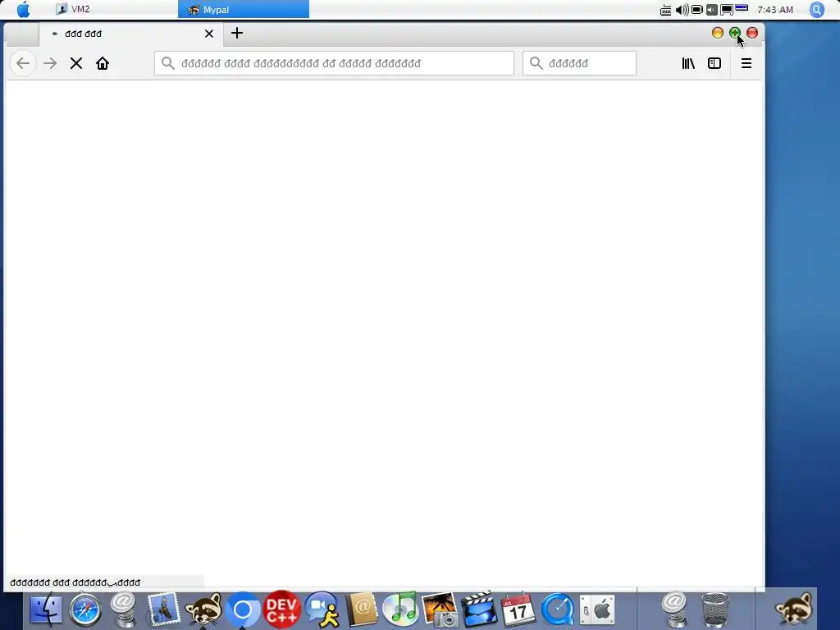Click the search box magnifier icon
This screenshot has height=630, width=840.
tap(536, 63)
